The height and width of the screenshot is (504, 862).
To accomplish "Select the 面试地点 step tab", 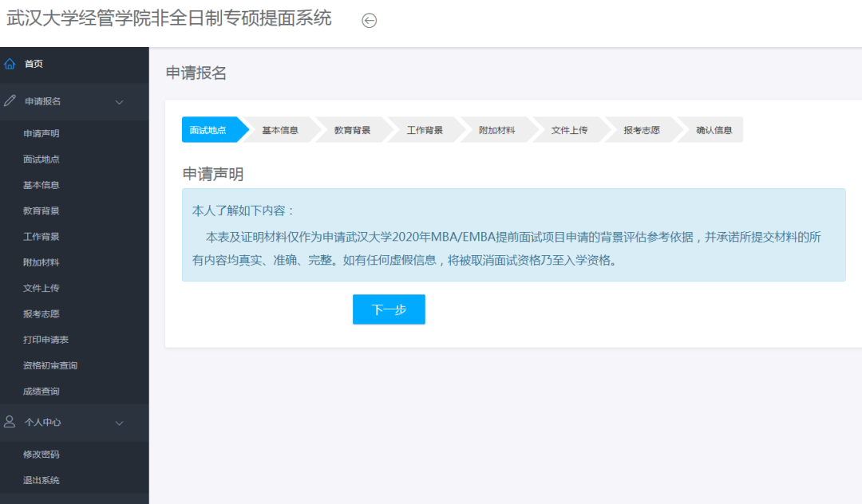I will point(208,130).
